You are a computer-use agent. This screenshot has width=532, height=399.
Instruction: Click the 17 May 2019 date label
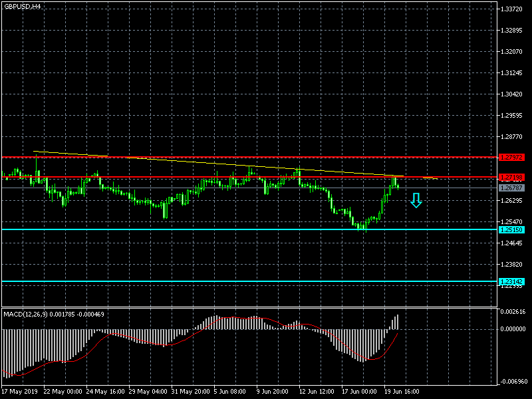coord(20,392)
